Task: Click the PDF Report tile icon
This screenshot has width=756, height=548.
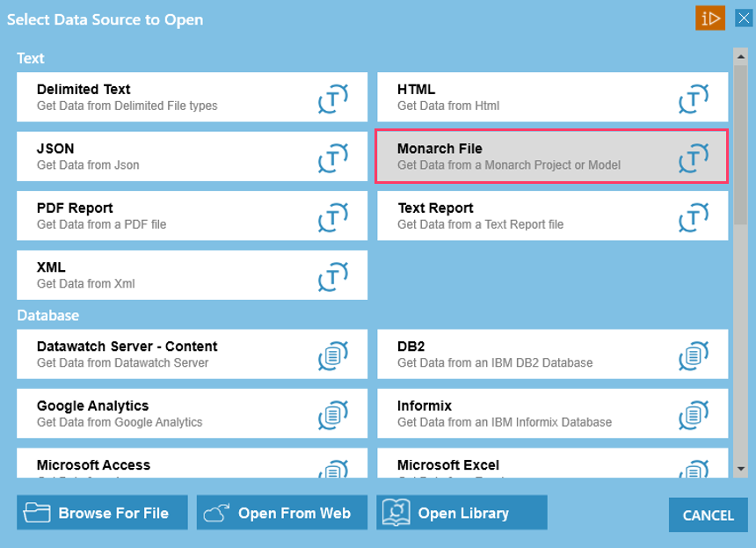Action: [x=333, y=217]
